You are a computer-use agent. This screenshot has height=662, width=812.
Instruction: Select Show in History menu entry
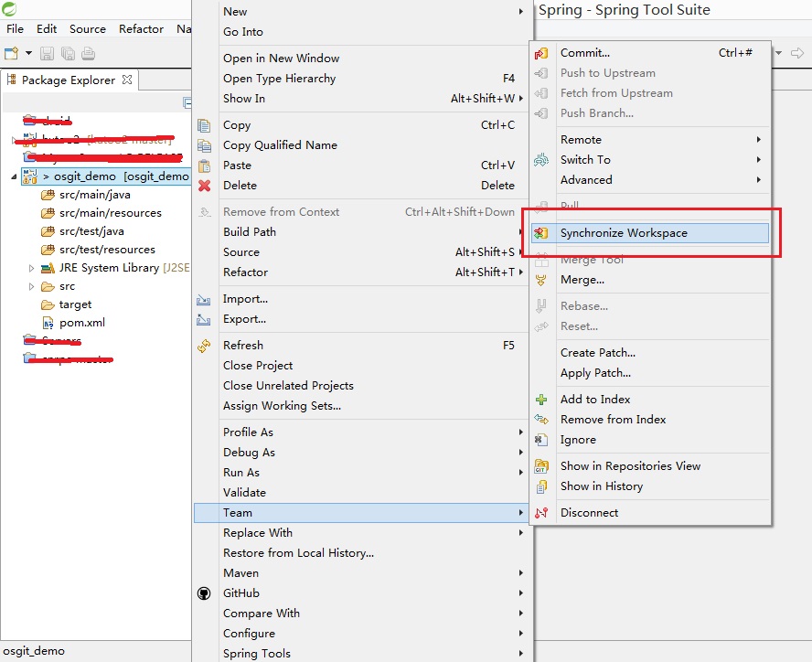coord(601,486)
